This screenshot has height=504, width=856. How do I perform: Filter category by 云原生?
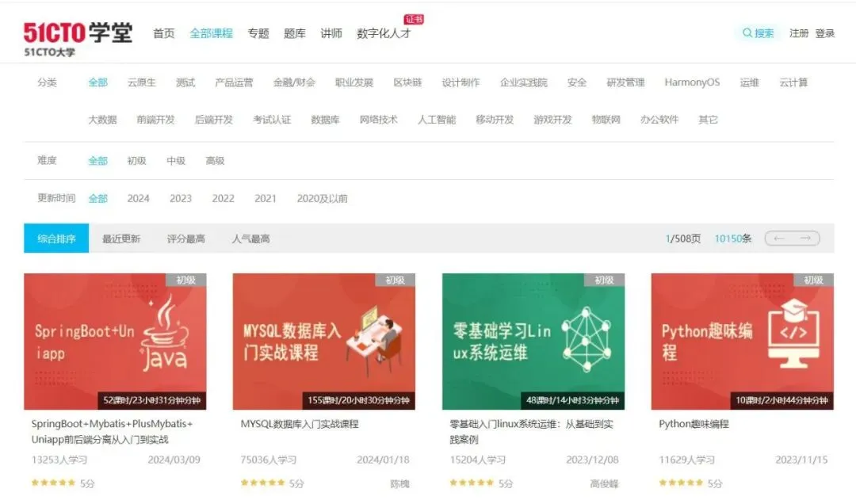point(141,82)
